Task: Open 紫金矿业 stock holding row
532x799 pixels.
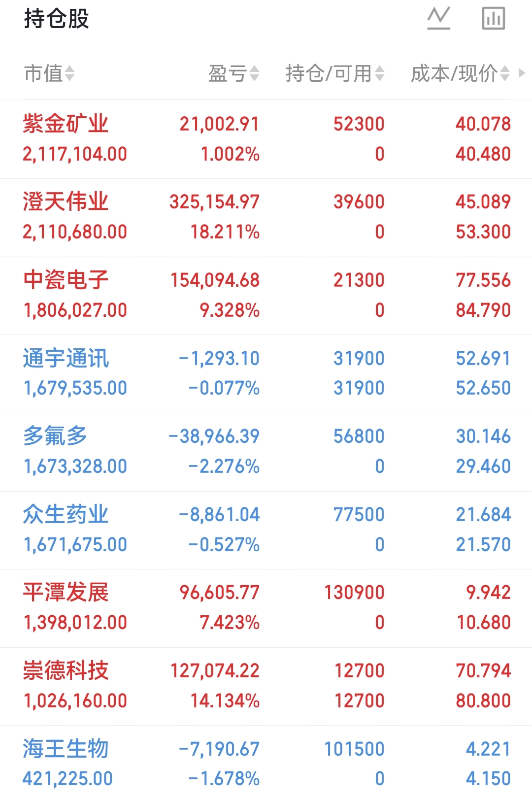Action: point(266,139)
